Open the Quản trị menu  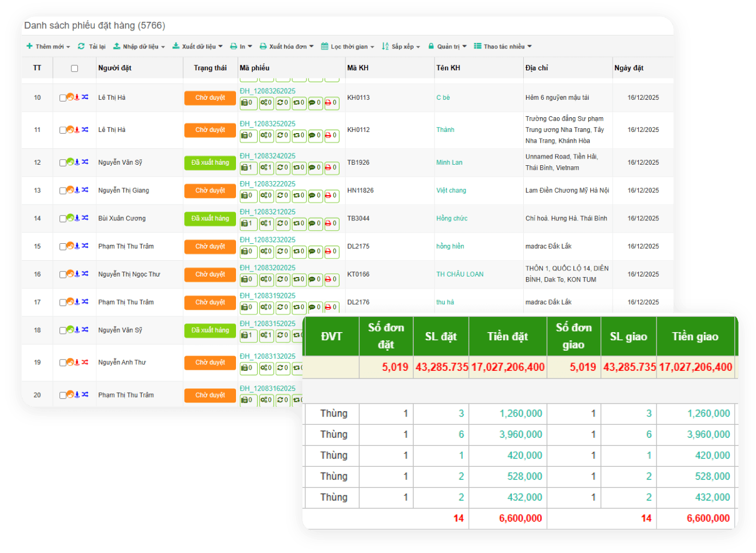pyautogui.click(x=447, y=46)
